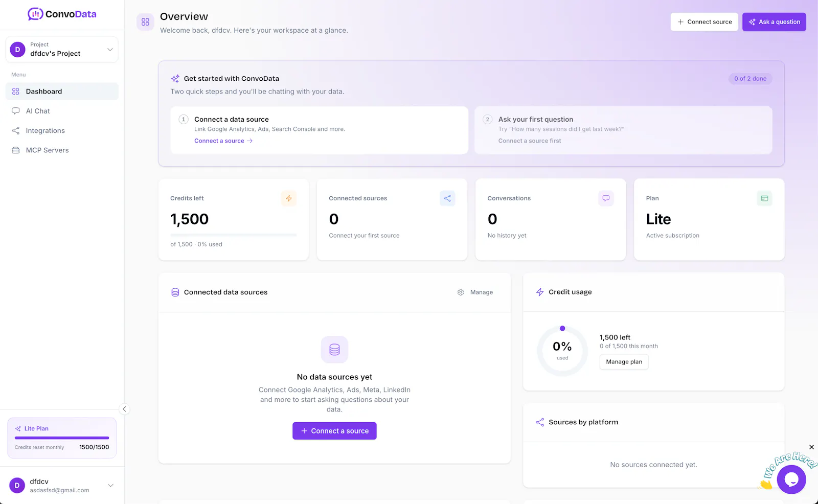
Task: Click the Connect source button in header
Action: tap(705, 22)
